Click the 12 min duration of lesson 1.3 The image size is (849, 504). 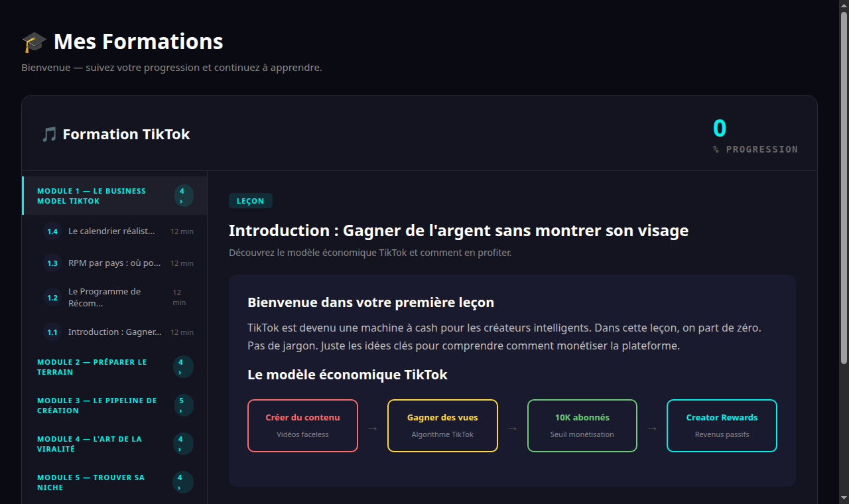(182, 263)
